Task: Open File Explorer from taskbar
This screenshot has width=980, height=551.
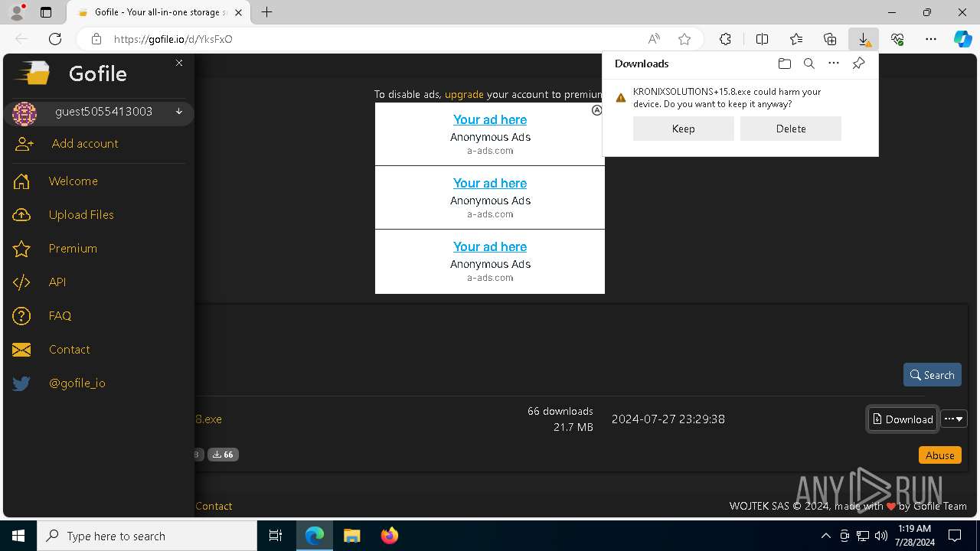Action: coord(351,536)
